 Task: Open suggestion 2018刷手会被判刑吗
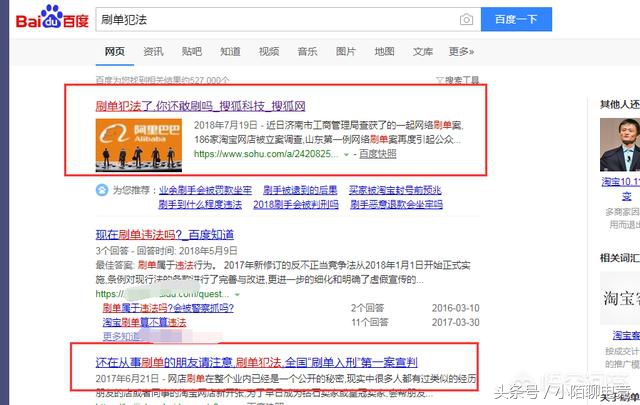click(x=296, y=204)
